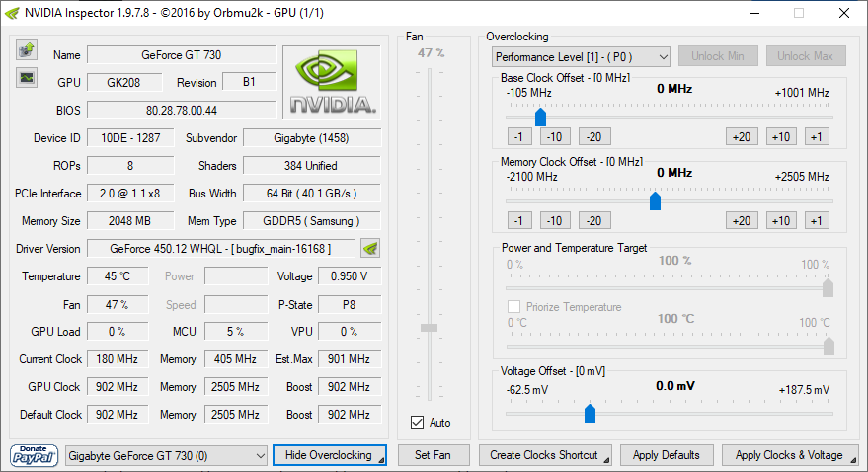Click the Driver Version field GeForce 450.12 WHQL
The image size is (868, 472).
click(221, 249)
